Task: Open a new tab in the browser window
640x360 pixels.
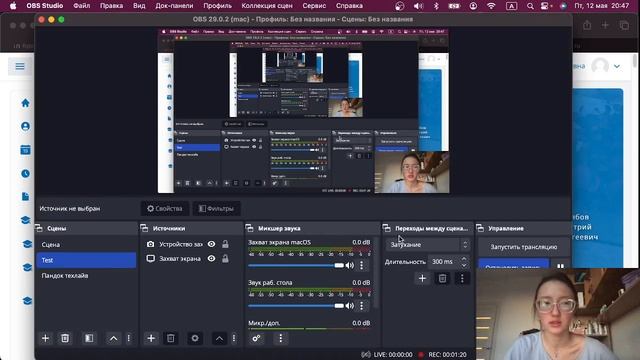Action: coord(605,25)
